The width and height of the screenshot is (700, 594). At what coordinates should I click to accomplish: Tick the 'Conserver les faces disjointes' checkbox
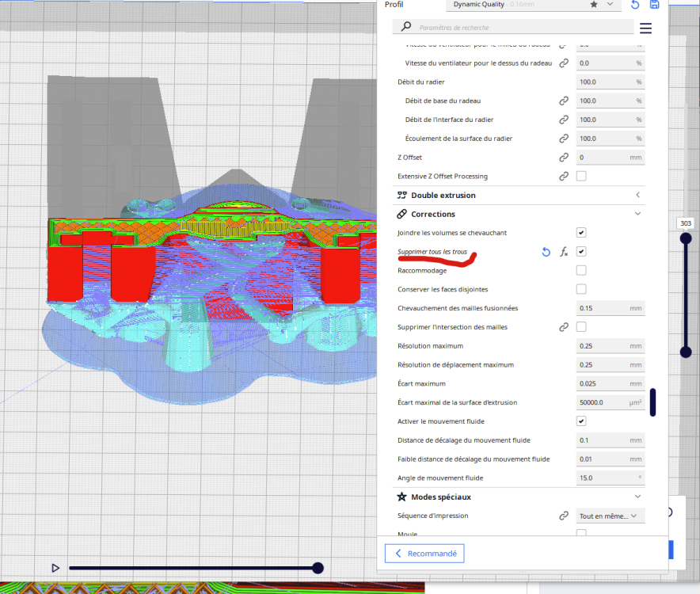(581, 289)
